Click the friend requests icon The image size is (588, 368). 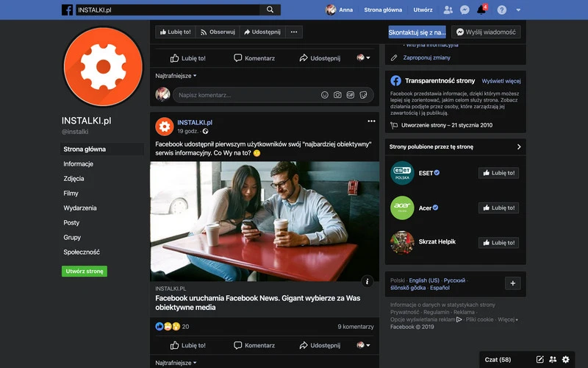(448, 10)
